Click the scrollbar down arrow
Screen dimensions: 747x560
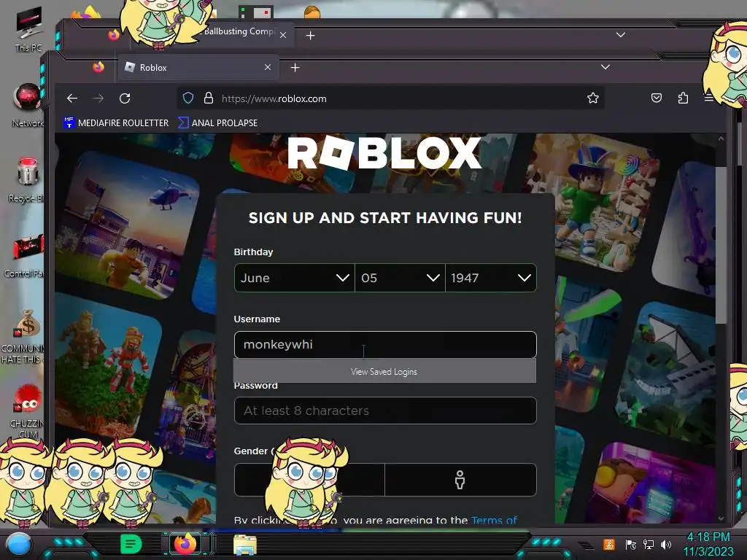[x=721, y=518]
